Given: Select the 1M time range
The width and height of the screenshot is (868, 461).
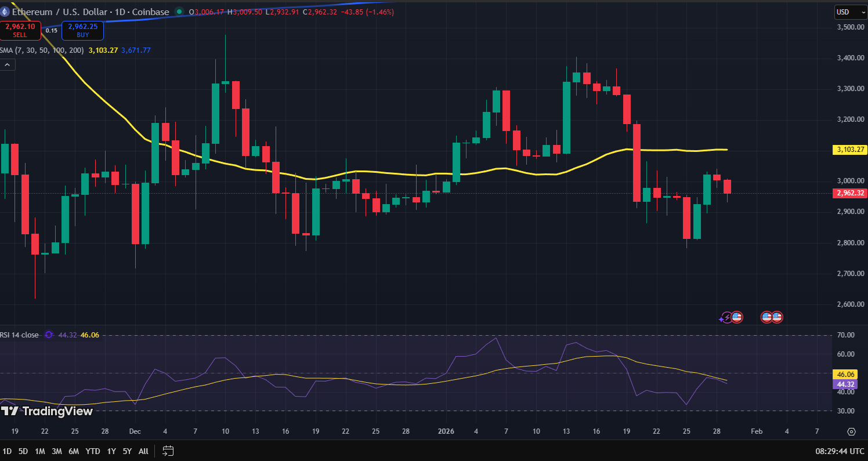Looking at the screenshot, I should (40, 451).
